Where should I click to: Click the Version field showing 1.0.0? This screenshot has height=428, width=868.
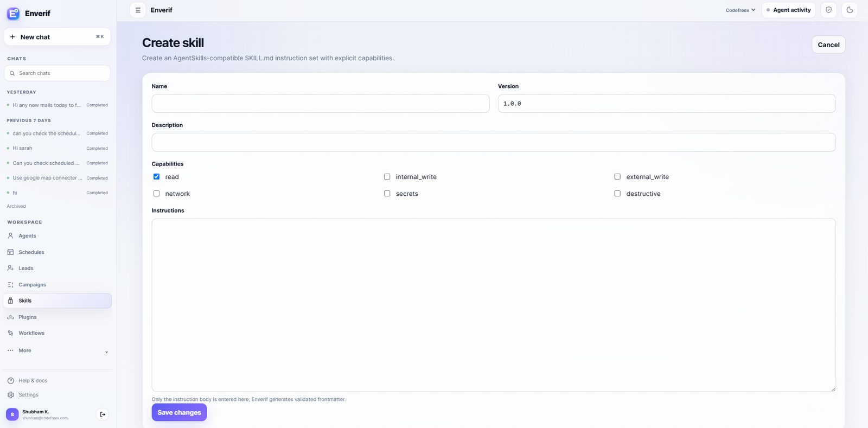pos(667,104)
